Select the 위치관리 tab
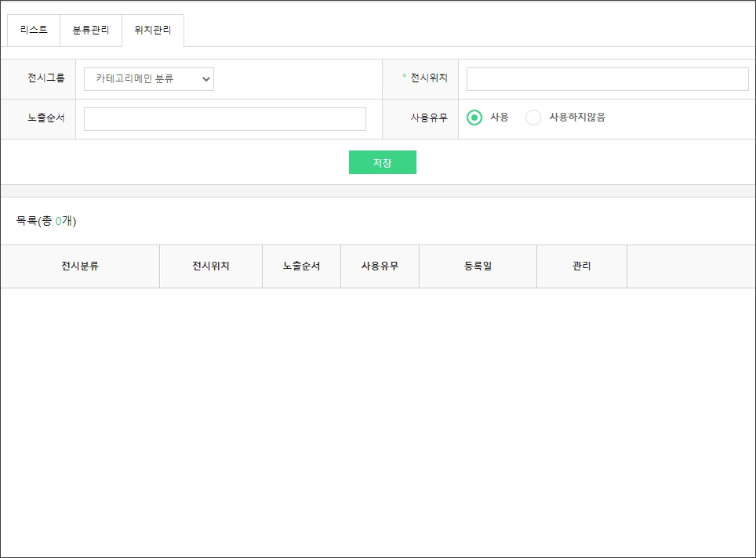The height and width of the screenshot is (558, 756). coord(153,31)
